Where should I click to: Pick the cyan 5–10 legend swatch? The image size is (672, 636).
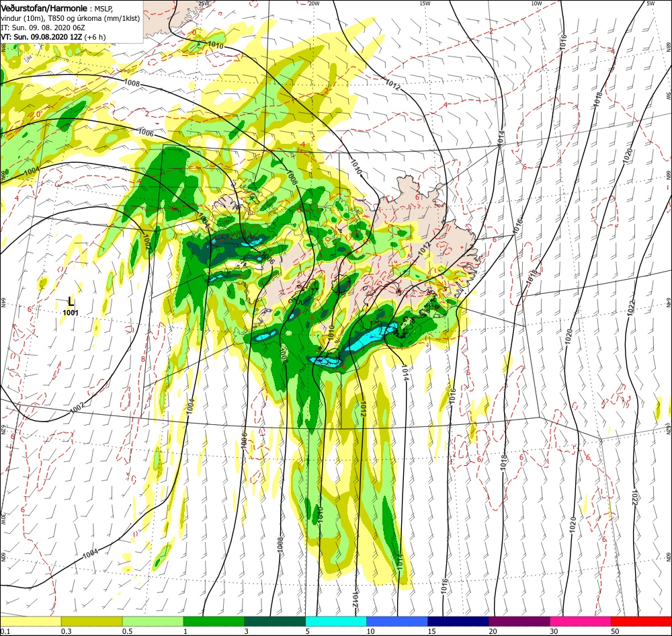[336, 621]
